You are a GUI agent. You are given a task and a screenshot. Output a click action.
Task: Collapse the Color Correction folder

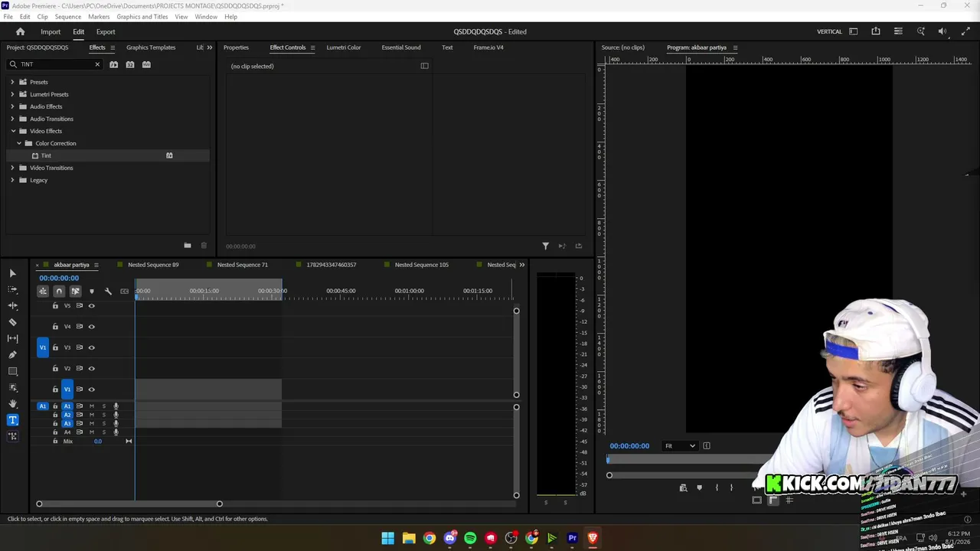pos(19,143)
